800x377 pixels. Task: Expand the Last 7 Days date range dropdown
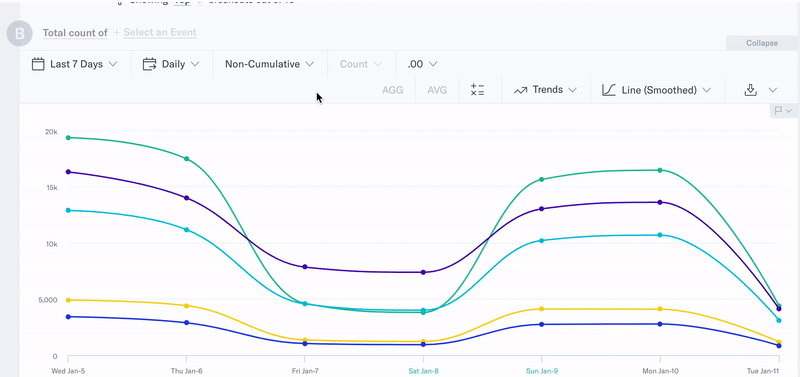tap(74, 64)
